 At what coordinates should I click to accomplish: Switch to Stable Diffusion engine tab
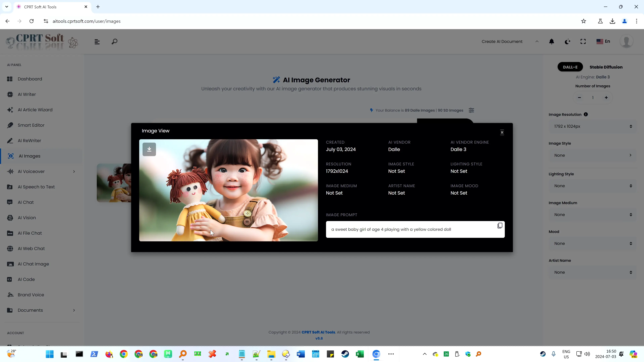(606, 67)
